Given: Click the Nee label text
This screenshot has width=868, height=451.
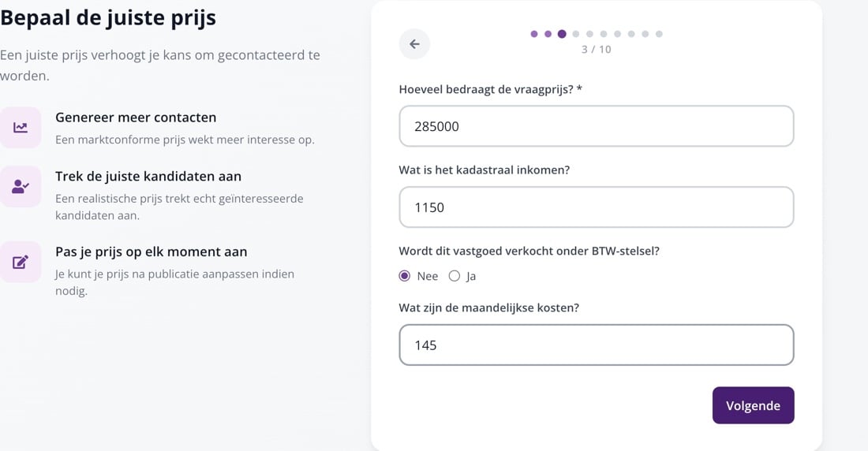Looking at the screenshot, I should [428, 276].
